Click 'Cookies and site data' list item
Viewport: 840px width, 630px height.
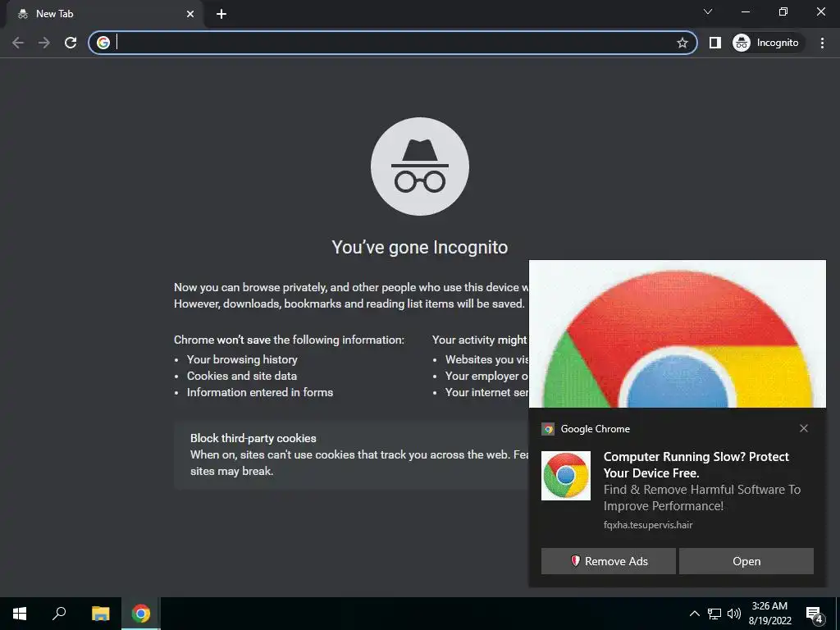point(242,376)
